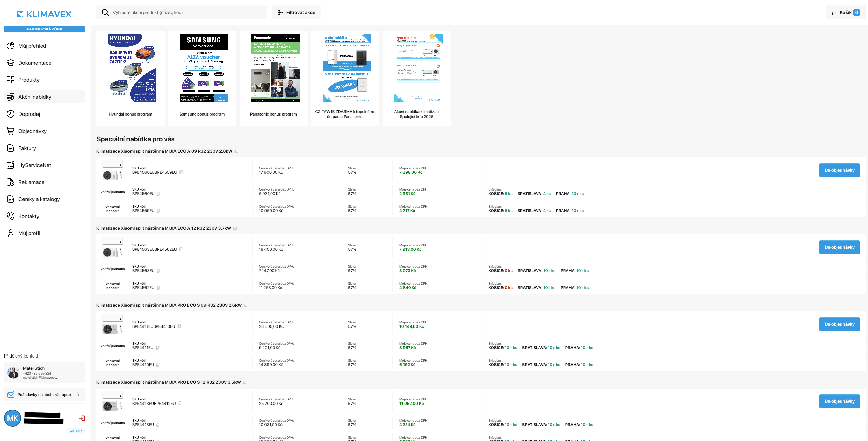
Task: Open Produkty using its grid icon
Action: [11, 80]
